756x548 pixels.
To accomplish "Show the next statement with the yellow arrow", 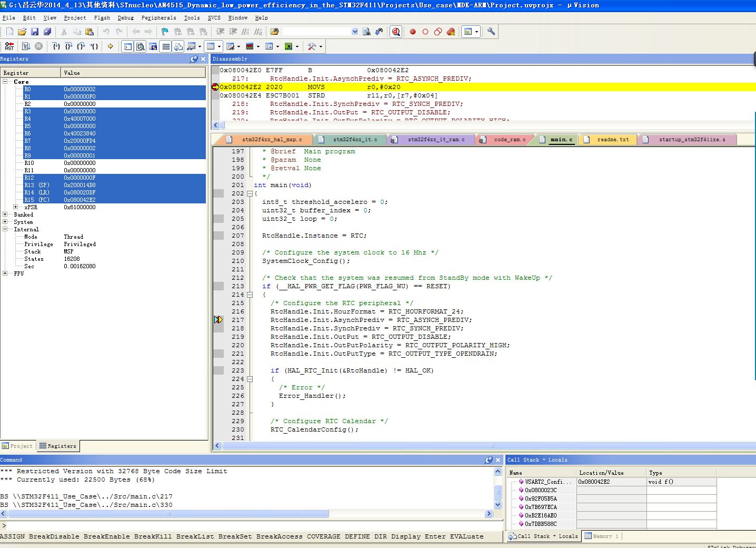I will (111, 46).
